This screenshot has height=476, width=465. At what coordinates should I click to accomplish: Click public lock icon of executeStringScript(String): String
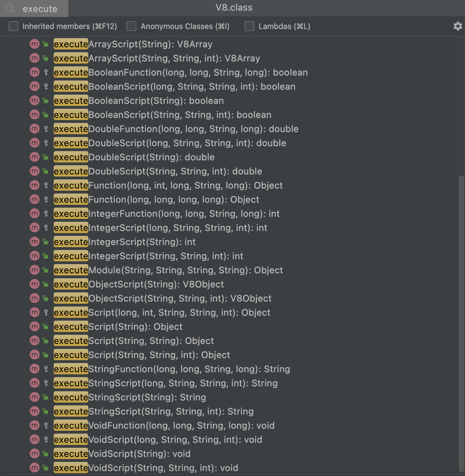[46, 397]
